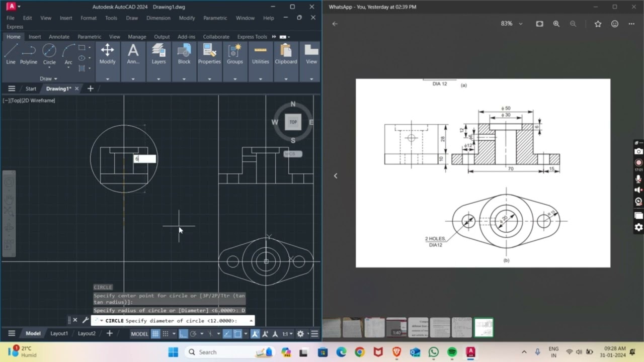This screenshot has width=644, height=362.
Task: Star the image in WhatsApp viewer
Action: pos(598,24)
